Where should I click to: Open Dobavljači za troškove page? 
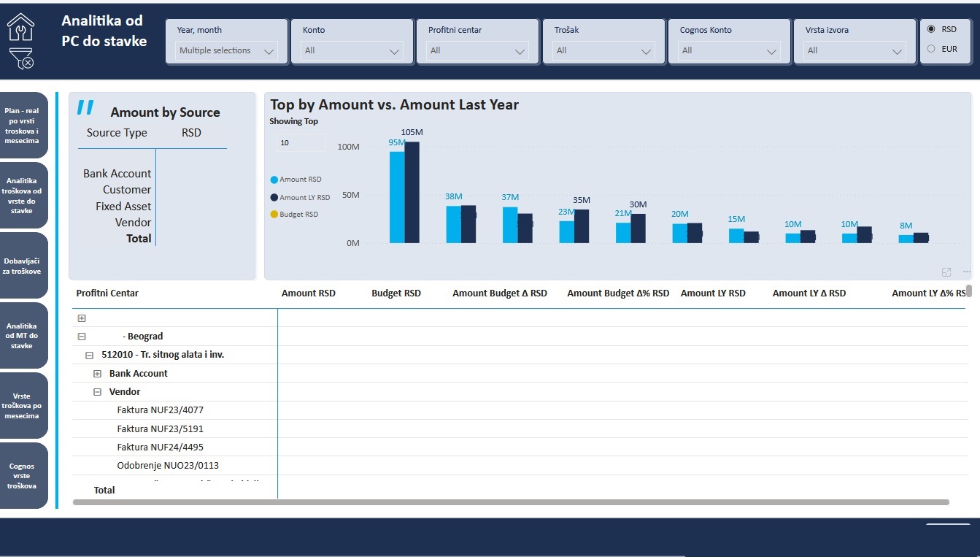pos(22,266)
